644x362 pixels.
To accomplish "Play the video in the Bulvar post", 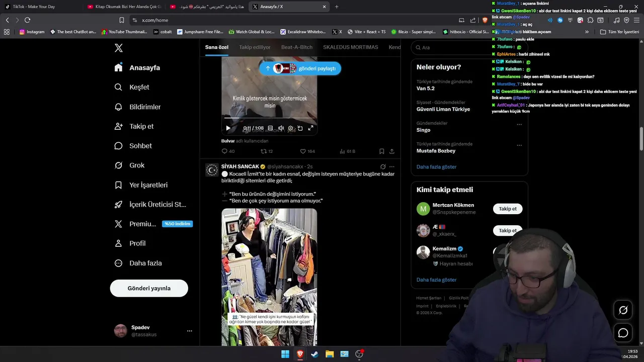I will [228, 128].
